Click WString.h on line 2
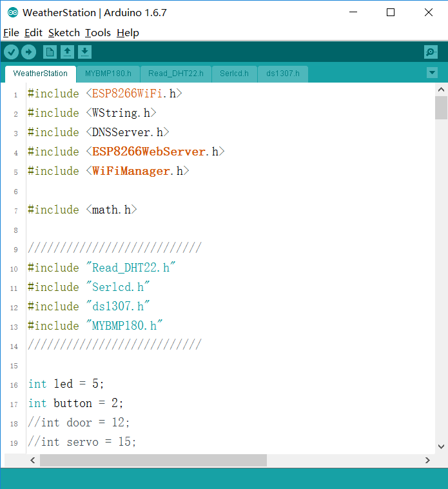The image size is (448, 489). pos(121,113)
